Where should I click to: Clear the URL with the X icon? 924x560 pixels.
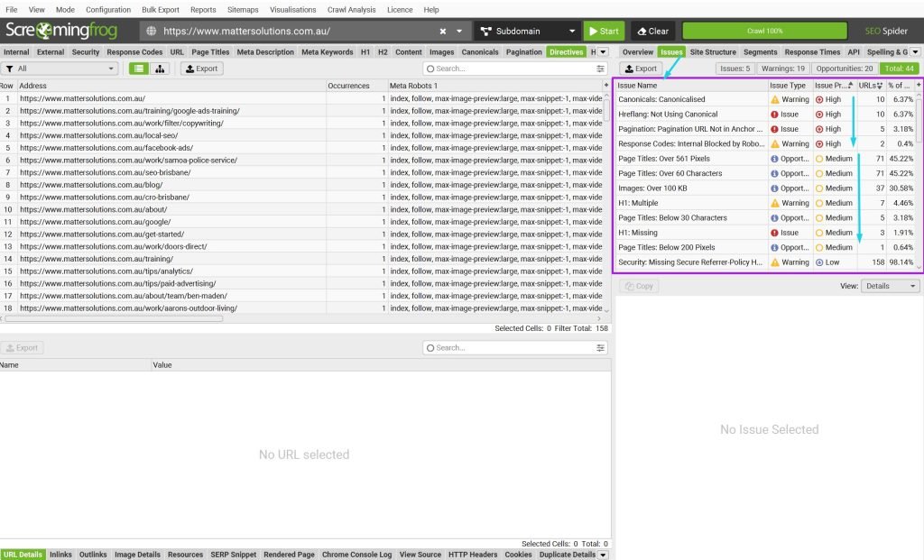tap(443, 31)
